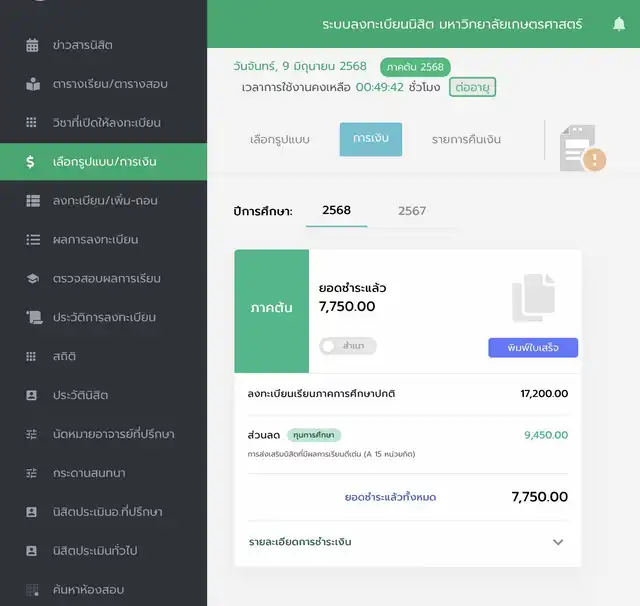Click the dollar sign icon in sidebar

coord(32,162)
